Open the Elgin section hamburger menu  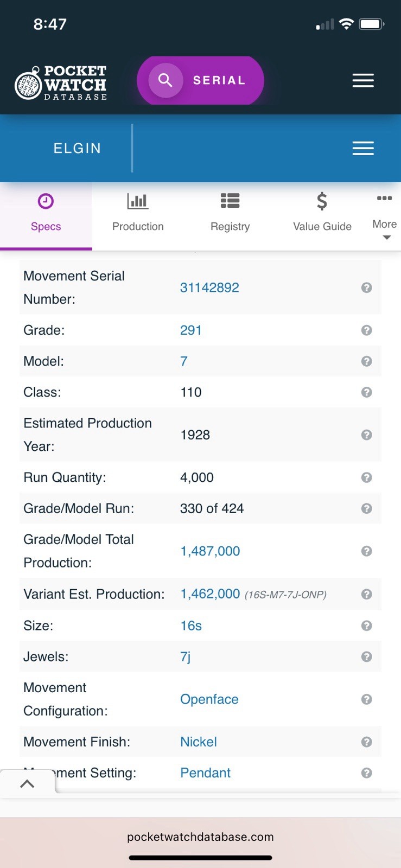point(363,148)
